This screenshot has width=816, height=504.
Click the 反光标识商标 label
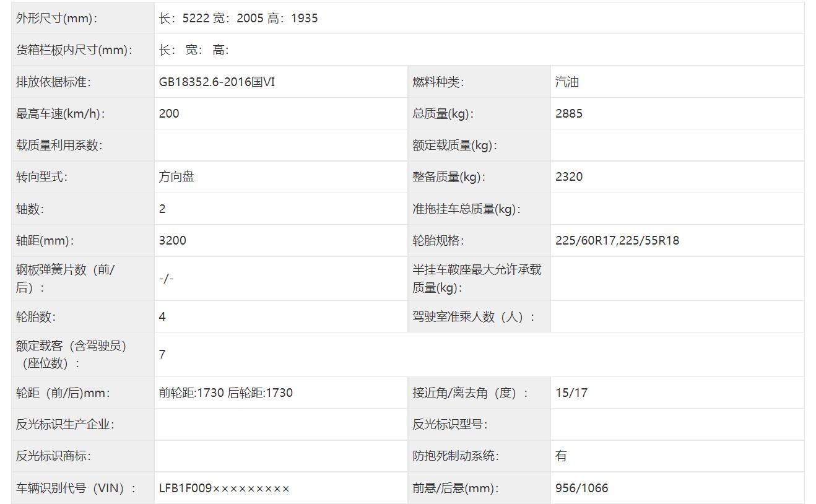[x=53, y=456]
